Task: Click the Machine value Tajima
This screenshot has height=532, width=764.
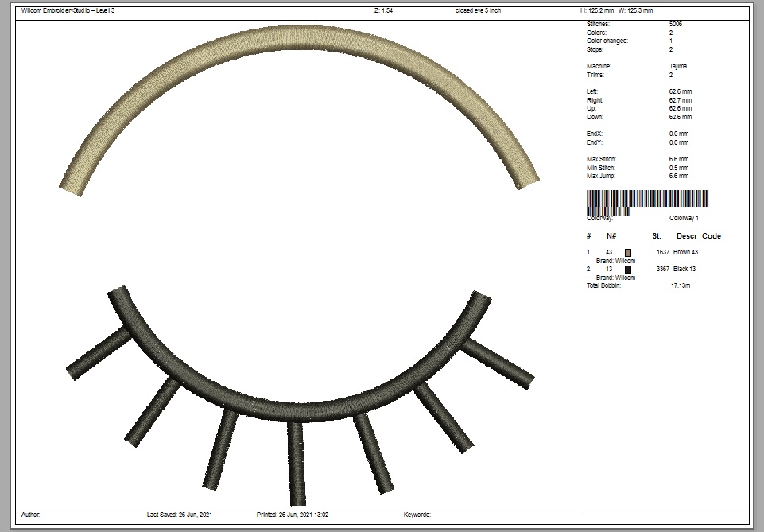Action: point(678,66)
